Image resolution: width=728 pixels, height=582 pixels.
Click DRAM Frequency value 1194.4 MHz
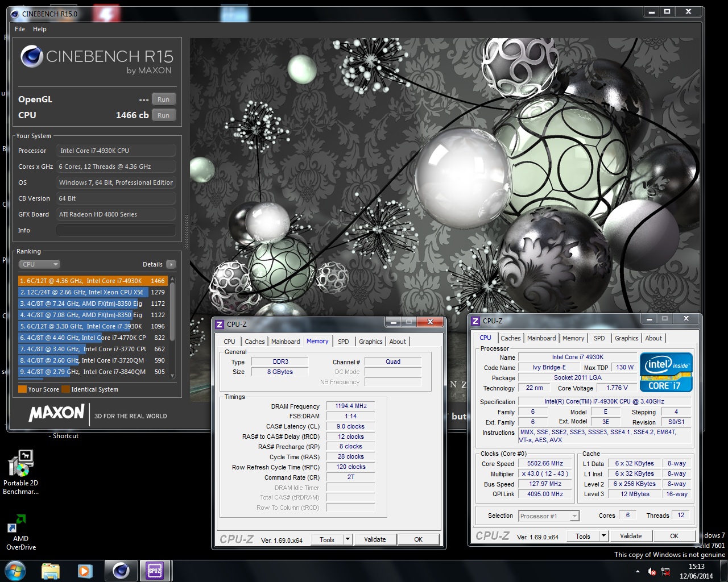pyautogui.click(x=351, y=406)
